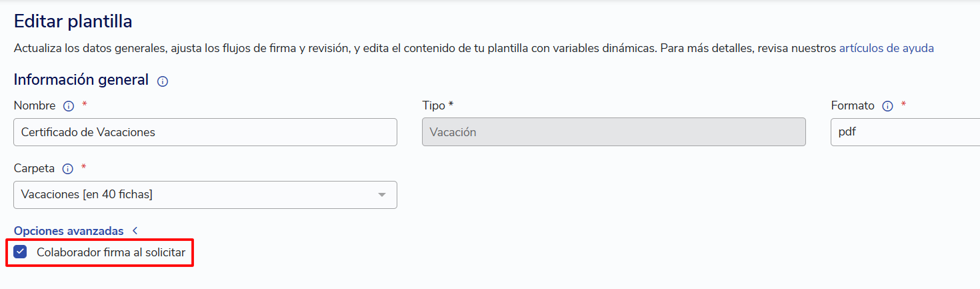Toggle the Opciones avanzadas section title
Image resolution: width=980 pixels, height=289 pixels.
pos(69,231)
